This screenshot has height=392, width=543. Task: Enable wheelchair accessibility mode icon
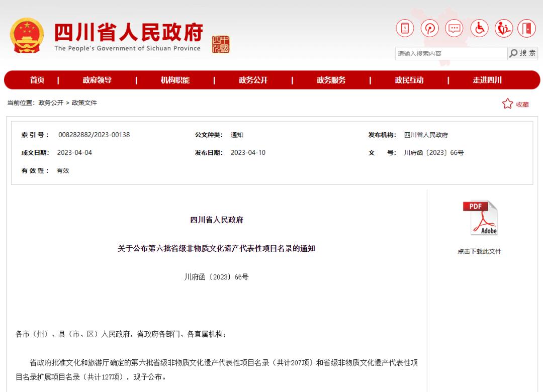[479, 28]
